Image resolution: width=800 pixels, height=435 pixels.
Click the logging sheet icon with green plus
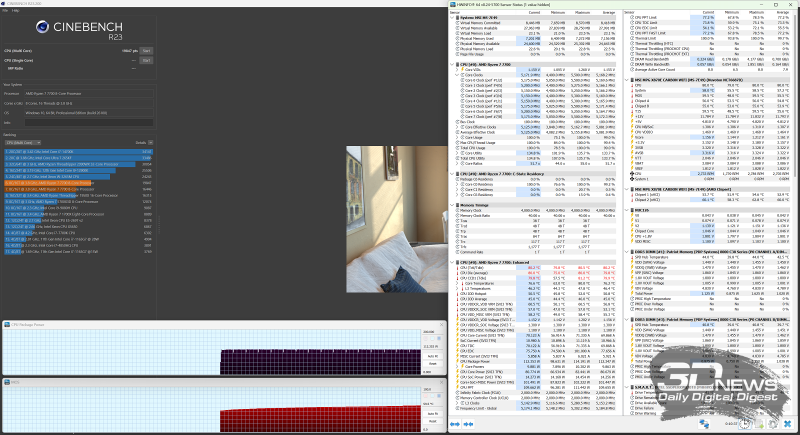coord(759,424)
